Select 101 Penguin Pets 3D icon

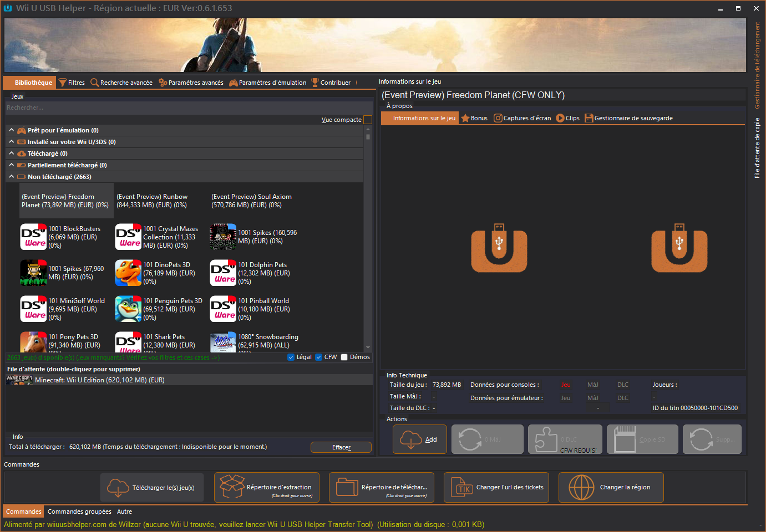(x=128, y=309)
